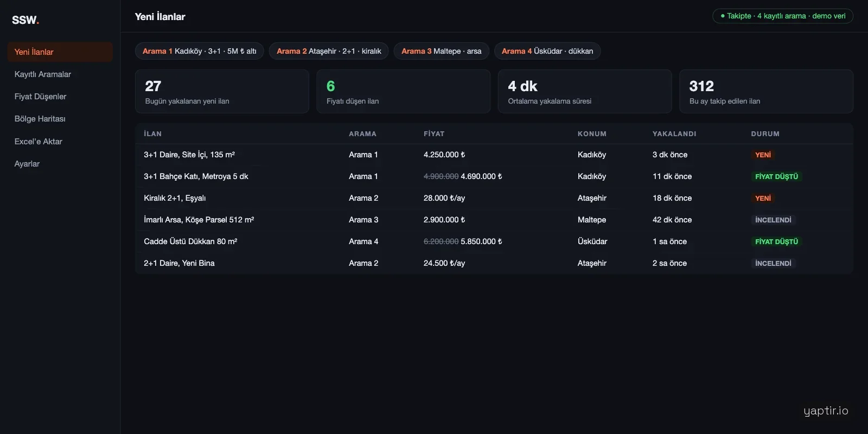Choose Arama 3 Maltepe arsa chip
868x434 pixels.
(x=442, y=51)
